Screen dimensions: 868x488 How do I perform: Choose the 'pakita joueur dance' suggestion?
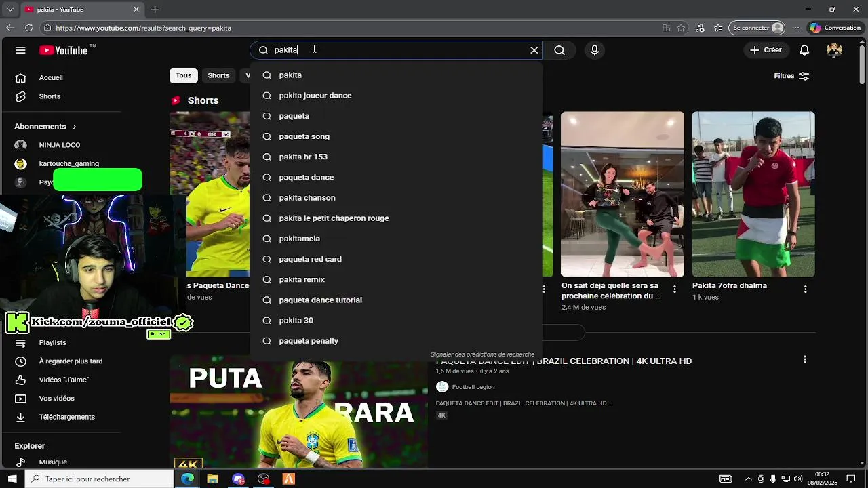click(x=396, y=96)
